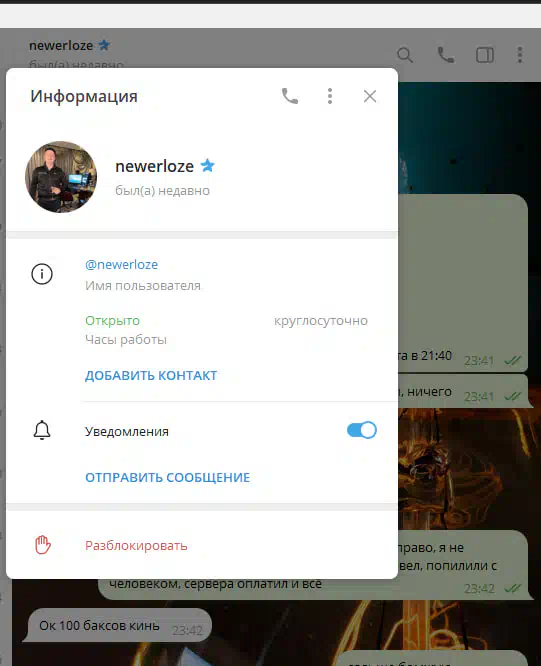Toggle the side panel icon in header

tap(485, 55)
